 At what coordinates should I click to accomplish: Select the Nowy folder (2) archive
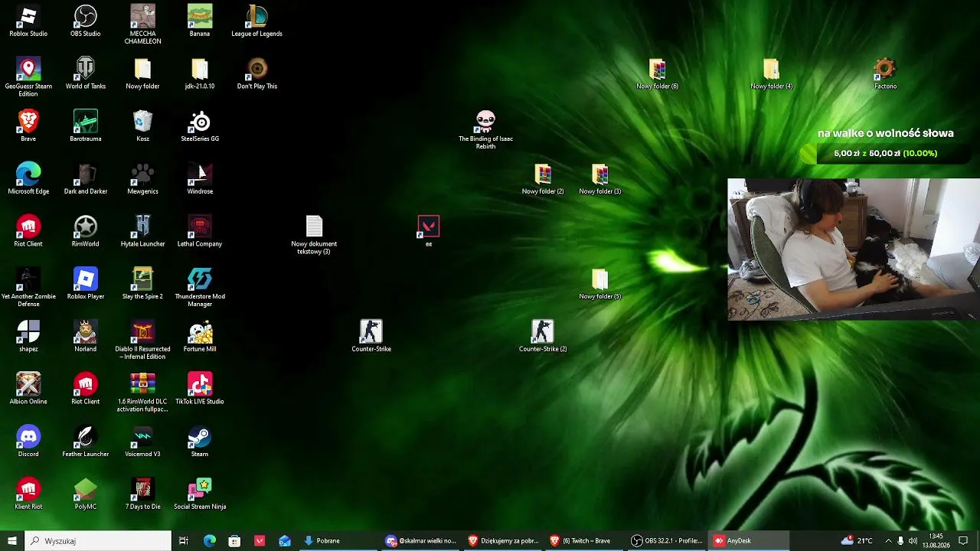543,179
